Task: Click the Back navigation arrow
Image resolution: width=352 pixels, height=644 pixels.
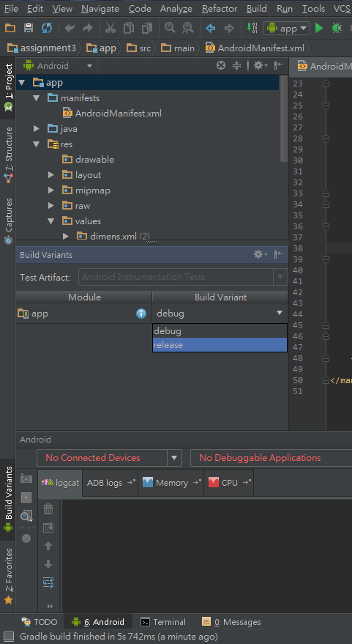Action: (x=211, y=28)
